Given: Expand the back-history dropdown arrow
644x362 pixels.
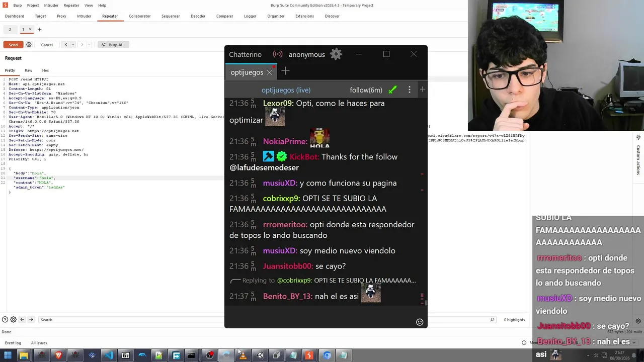Looking at the screenshot, I should pos(73,45).
